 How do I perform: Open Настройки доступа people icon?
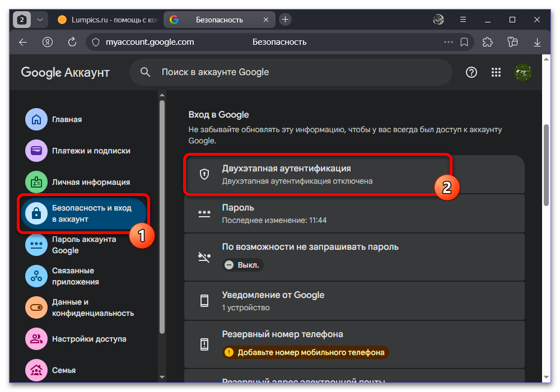[x=36, y=339]
